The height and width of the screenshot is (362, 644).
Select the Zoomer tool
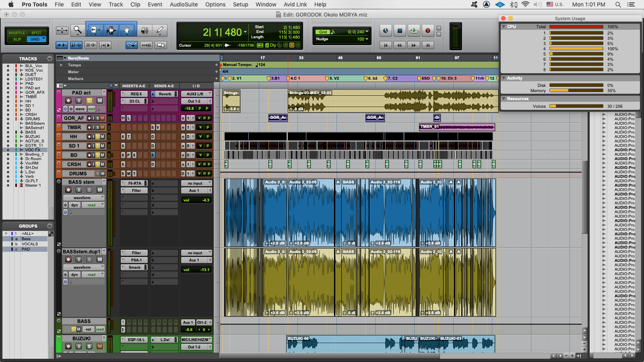pos(77,30)
